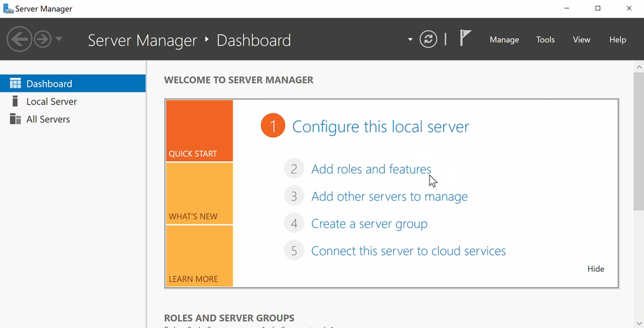Open the notifications flag icon
Image resolution: width=644 pixels, height=328 pixels.
465,38
